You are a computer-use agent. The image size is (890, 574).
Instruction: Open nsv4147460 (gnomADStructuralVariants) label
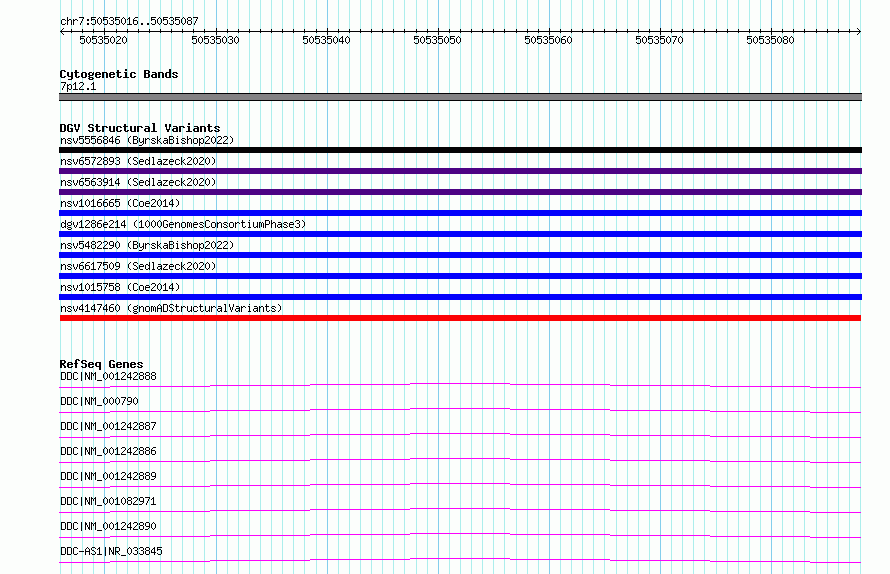171,308
